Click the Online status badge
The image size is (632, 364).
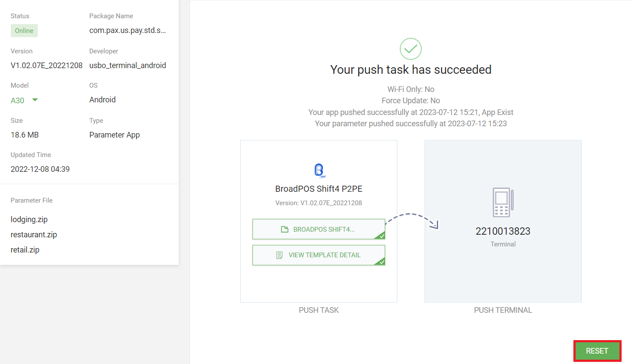coord(24,31)
